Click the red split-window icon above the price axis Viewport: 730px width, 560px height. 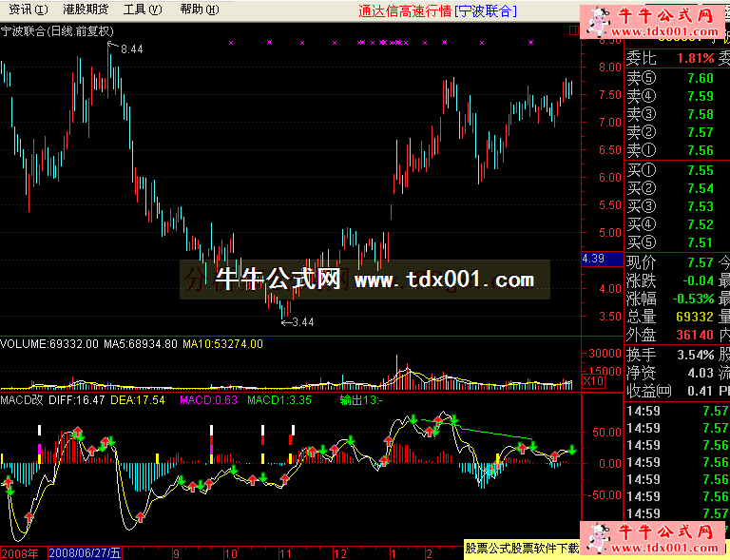point(573,30)
